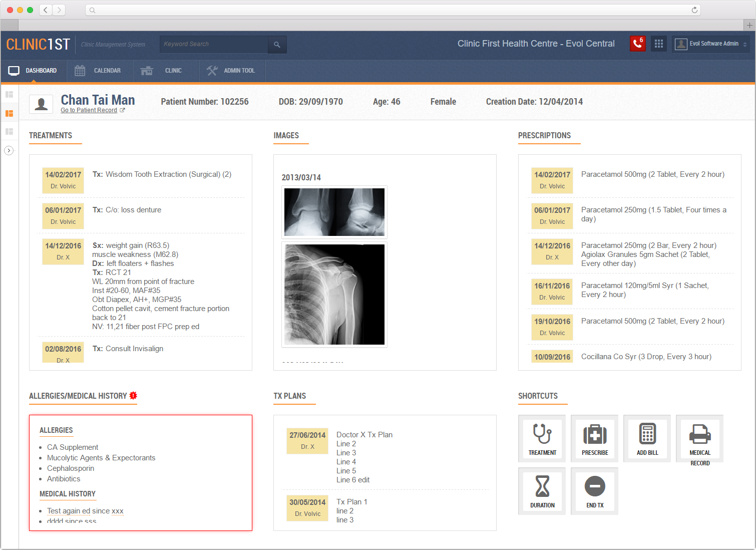
Task: Open the End TX shortcut
Action: 594,491
